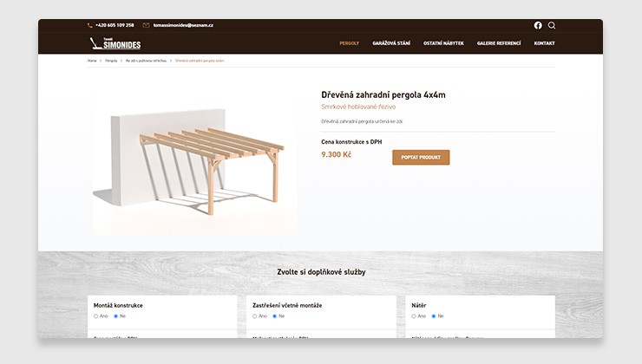Image resolution: width=642 pixels, height=364 pixels.
Task: Select Ano for Zastřešení včetně montáže
Action: [x=255, y=316]
